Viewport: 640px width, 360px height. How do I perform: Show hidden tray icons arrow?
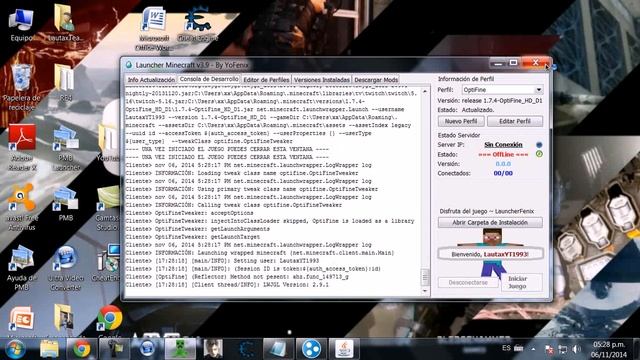click(x=533, y=349)
